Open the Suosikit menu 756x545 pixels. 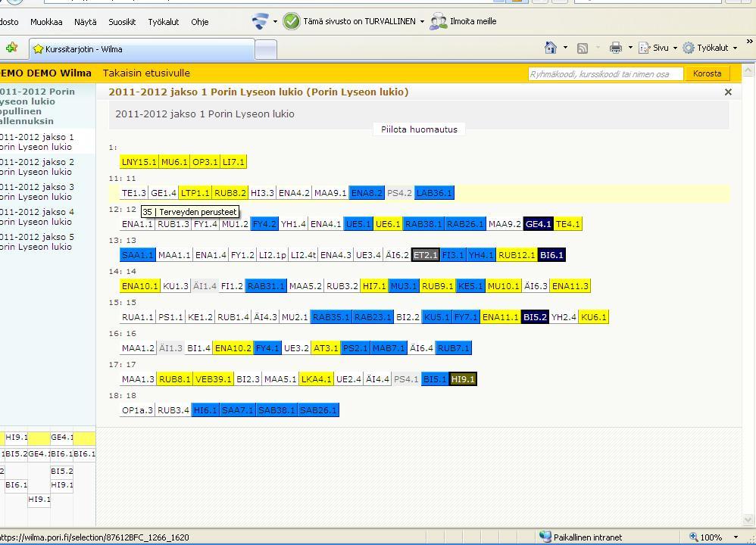pyautogui.click(x=122, y=22)
